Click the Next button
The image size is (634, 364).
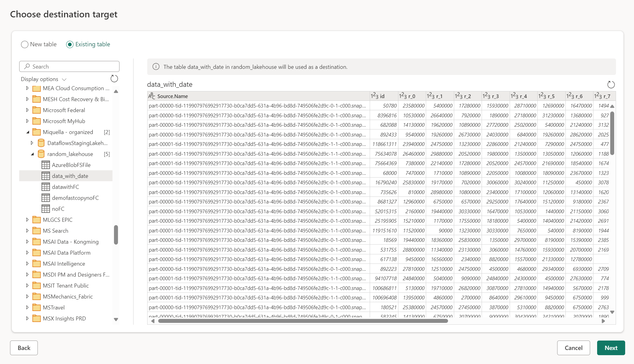point(611,348)
